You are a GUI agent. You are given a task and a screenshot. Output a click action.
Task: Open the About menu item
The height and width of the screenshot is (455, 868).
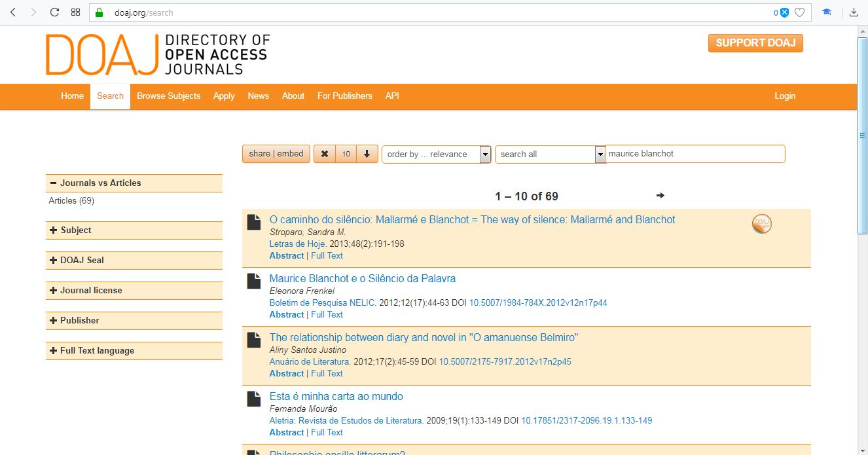[293, 96]
